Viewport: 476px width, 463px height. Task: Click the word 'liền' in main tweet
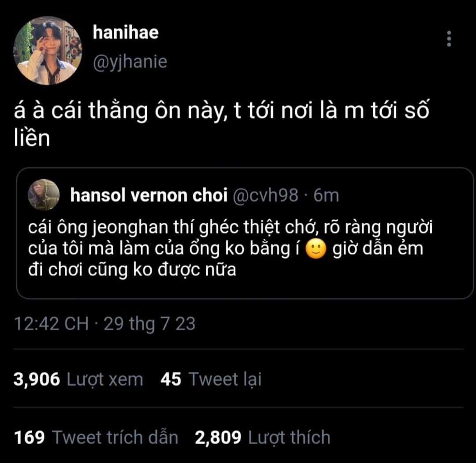[x=32, y=138]
